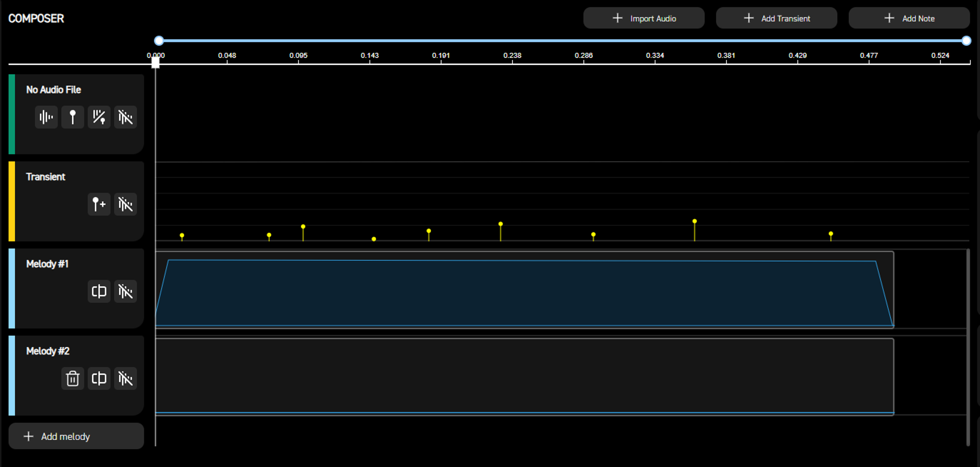Click the single transient pin icon in No Audio File track

coord(72,117)
